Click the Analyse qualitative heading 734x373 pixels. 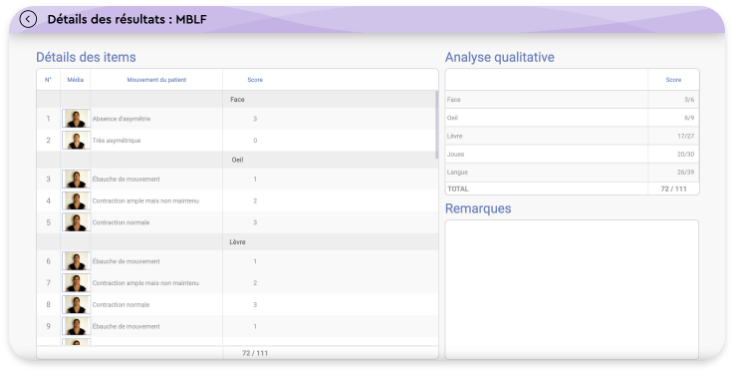click(x=499, y=57)
